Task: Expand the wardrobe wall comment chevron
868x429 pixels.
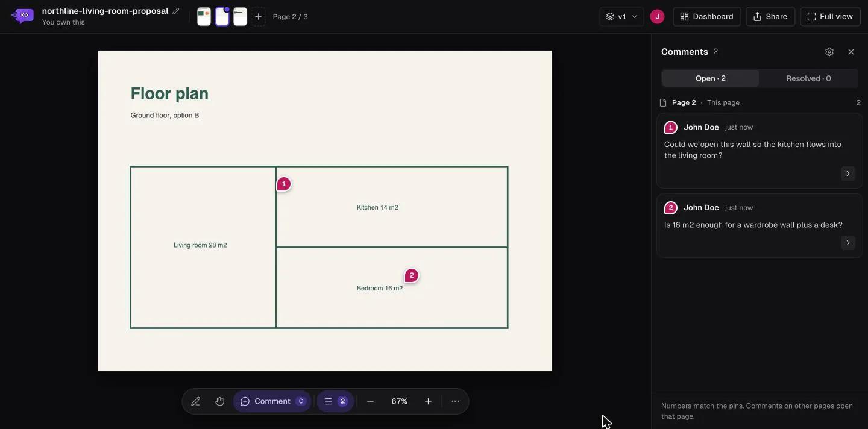Action: [848, 243]
